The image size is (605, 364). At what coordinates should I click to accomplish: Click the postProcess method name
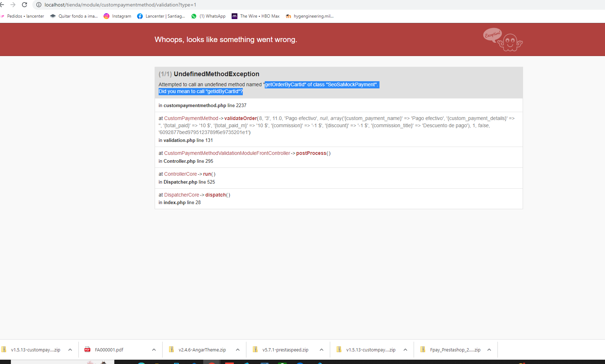(311, 153)
